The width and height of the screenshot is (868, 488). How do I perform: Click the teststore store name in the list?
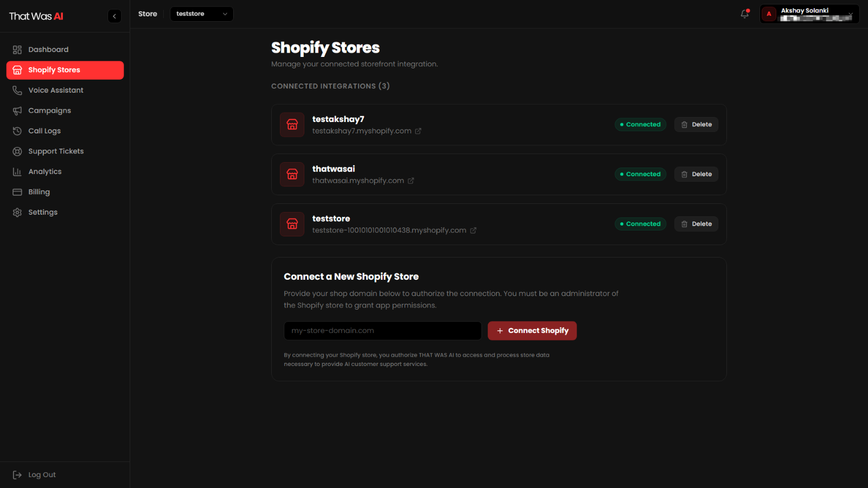(331, 219)
